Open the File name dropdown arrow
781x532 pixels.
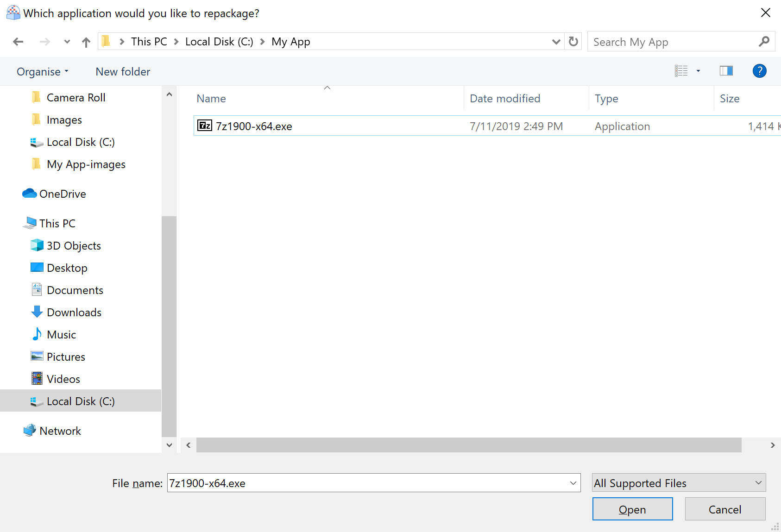(x=573, y=483)
